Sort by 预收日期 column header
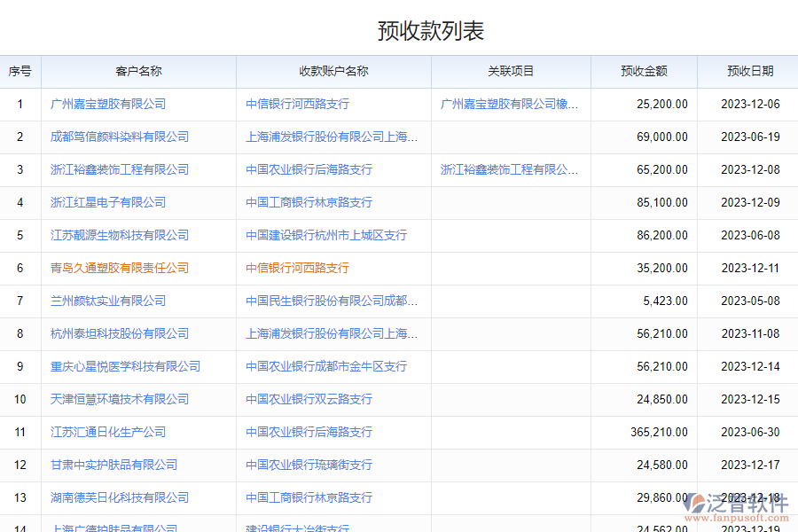Viewport: 798px width, 532px height. (749, 71)
